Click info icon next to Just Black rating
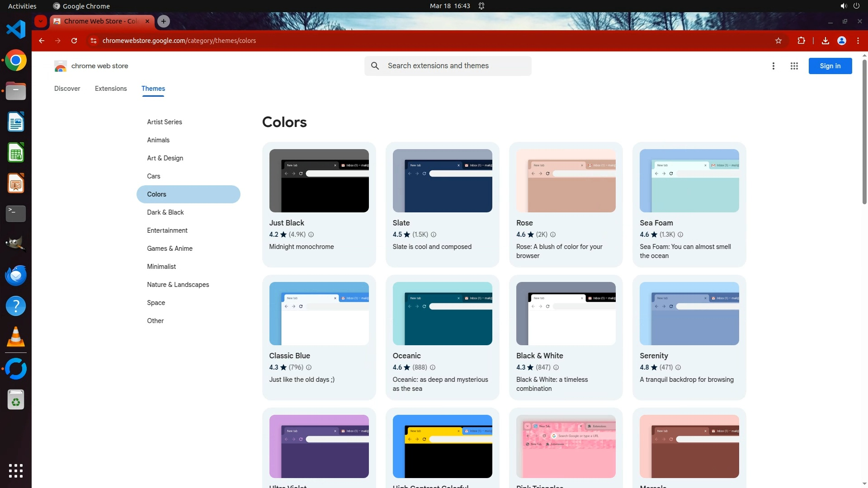The width and height of the screenshot is (868, 488). [311, 235]
